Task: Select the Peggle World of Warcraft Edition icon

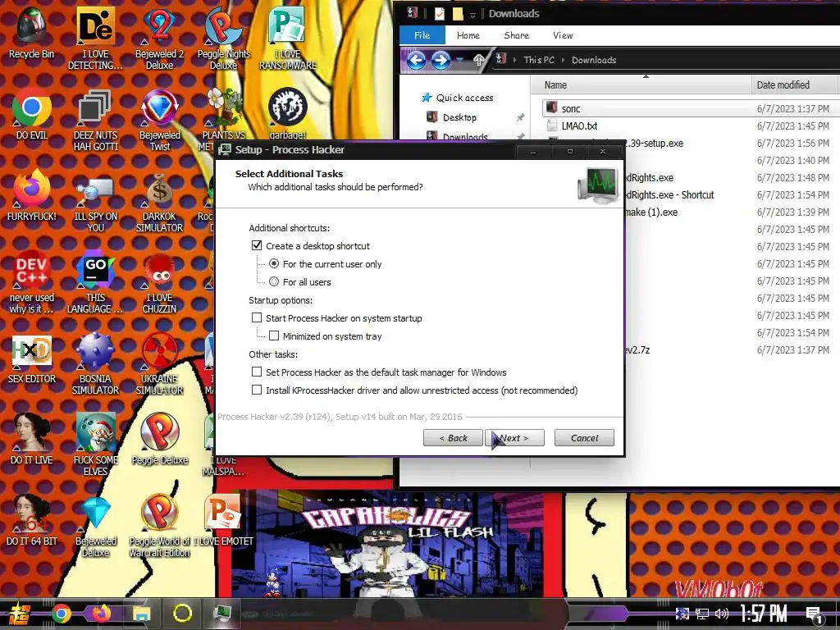Action: coord(159,526)
